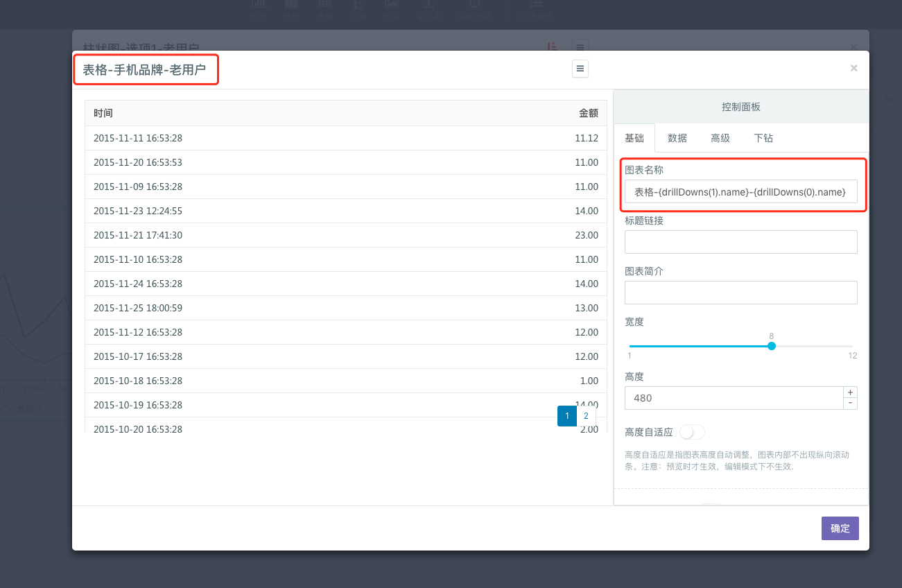Select row 2015-11-24 16:53:28

tap(346, 284)
